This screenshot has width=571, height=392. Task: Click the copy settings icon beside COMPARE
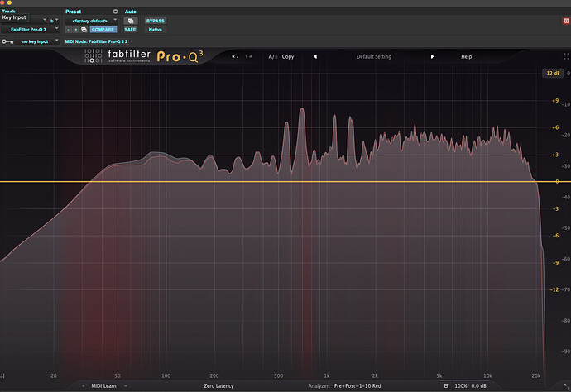point(84,30)
